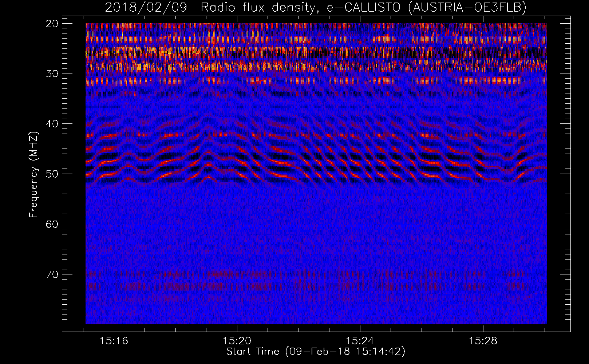
Task: Select the 15:16 time tick label
Action: pyautogui.click(x=114, y=341)
